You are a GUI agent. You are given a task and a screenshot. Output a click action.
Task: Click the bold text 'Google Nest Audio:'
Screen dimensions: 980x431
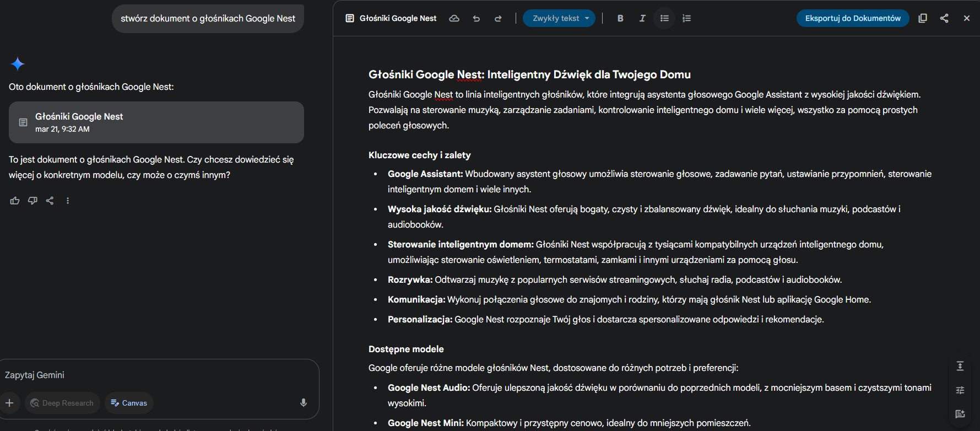[429, 387]
